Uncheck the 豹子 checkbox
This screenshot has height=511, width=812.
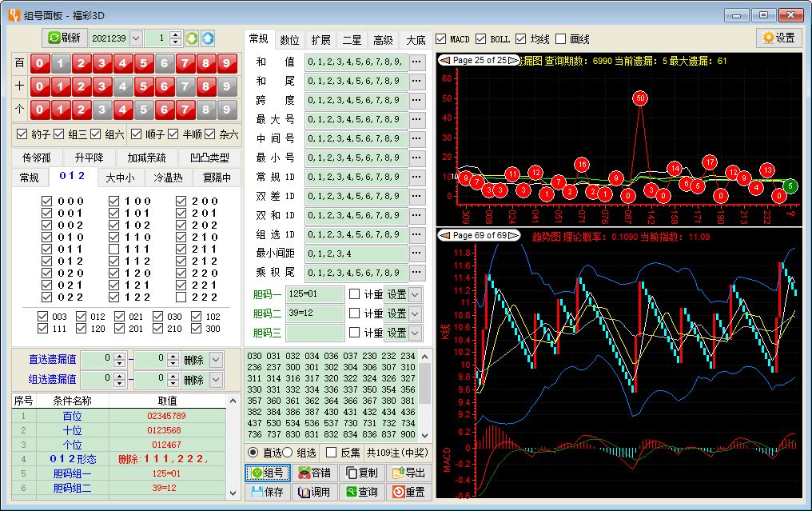pyautogui.click(x=22, y=134)
